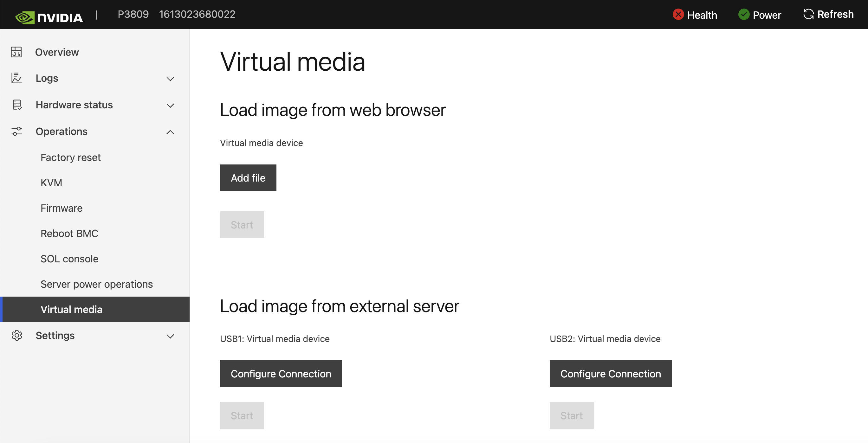Click the NVIDIA logo
The height and width of the screenshot is (443, 868).
[x=49, y=15]
